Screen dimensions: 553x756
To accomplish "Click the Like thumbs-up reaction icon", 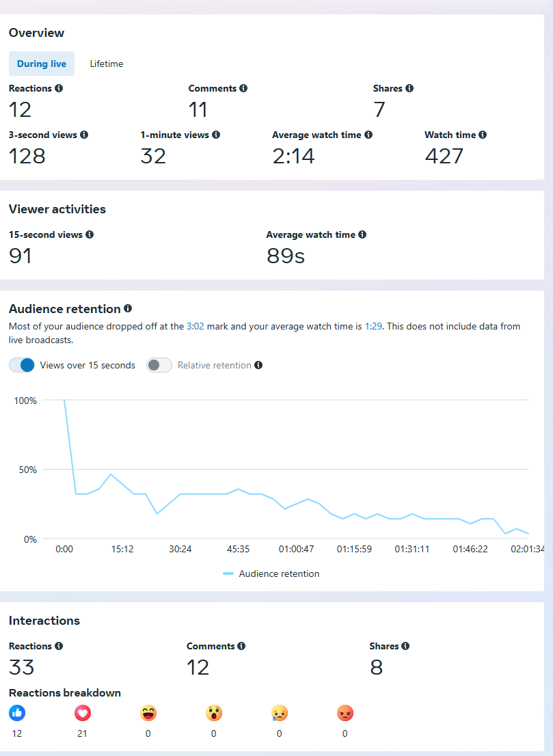I will pyautogui.click(x=17, y=714).
